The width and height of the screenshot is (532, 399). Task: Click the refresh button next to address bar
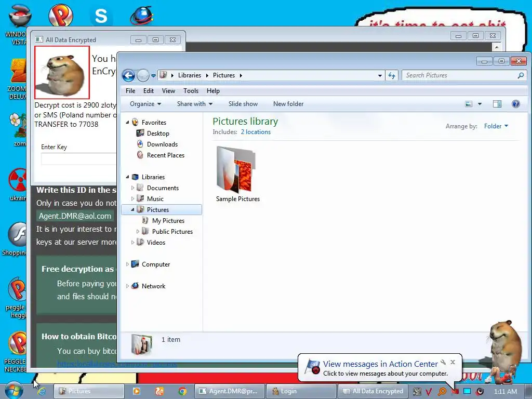pyautogui.click(x=392, y=75)
